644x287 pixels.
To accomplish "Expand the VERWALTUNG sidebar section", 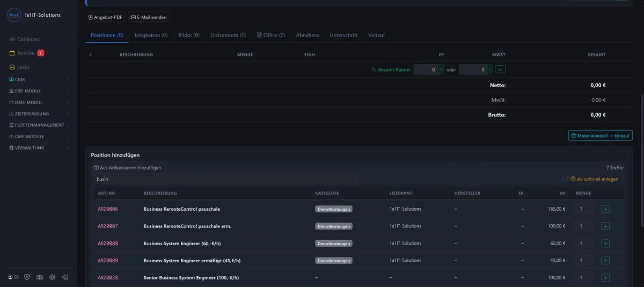I will (x=40, y=147).
